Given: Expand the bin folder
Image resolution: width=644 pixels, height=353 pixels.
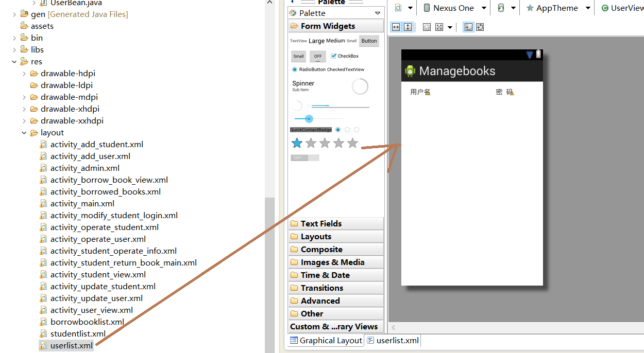Looking at the screenshot, I should point(14,38).
